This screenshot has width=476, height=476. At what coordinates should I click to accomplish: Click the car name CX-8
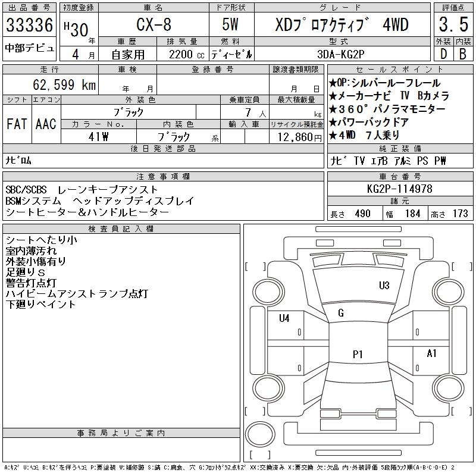pyautogui.click(x=154, y=24)
